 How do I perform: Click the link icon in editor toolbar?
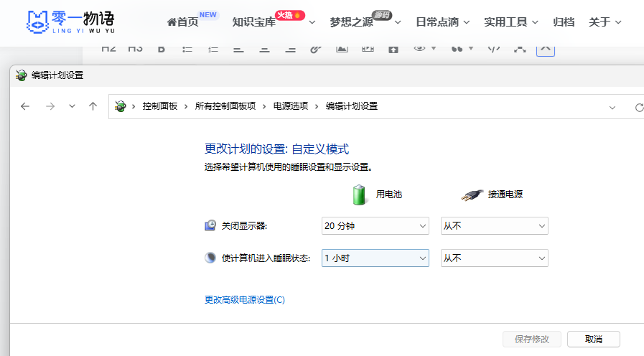click(x=315, y=49)
